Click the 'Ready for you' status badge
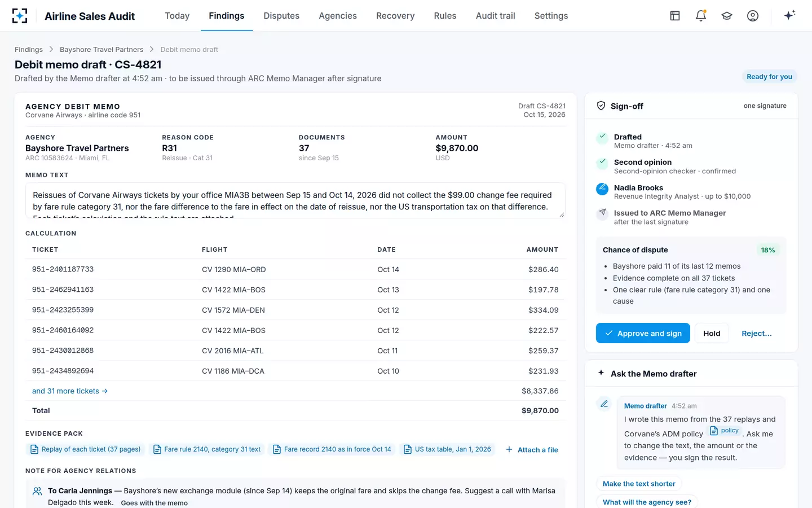 click(x=769, y=77)
